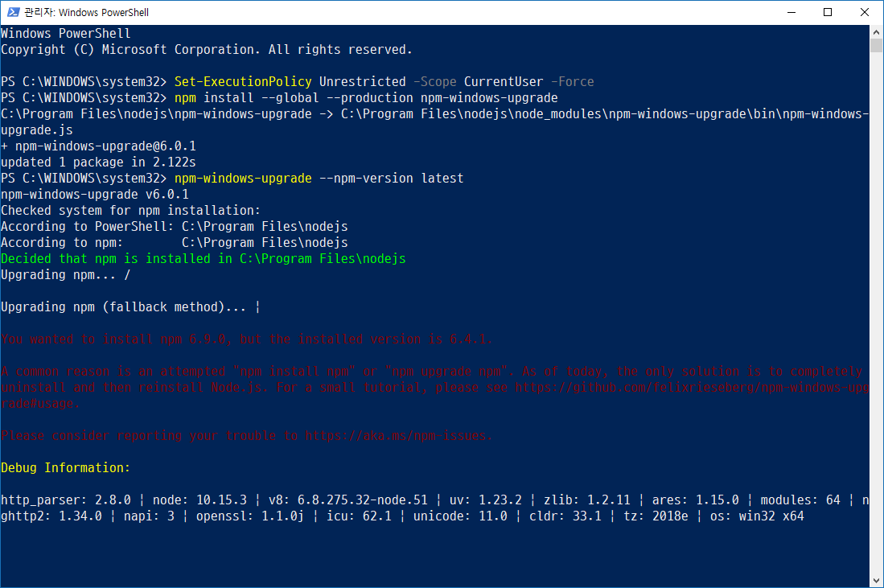Screen dimensions: 884x588
Task: Click the red 'A common reason is an attempted' line
Action: (x=432, y=371)
